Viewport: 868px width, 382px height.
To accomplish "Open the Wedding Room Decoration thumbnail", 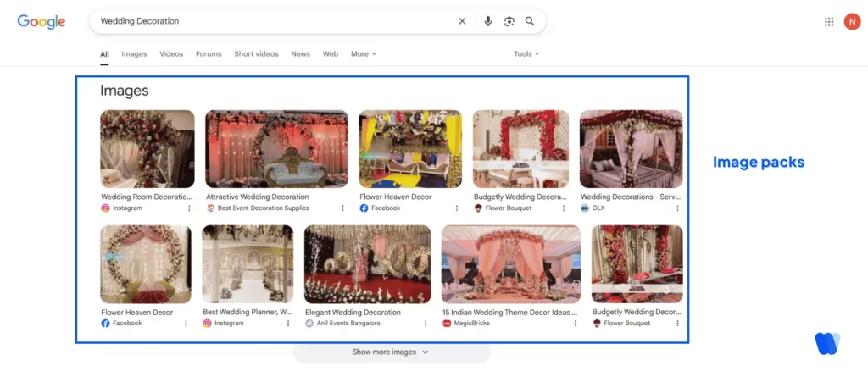I will point(147,149).
